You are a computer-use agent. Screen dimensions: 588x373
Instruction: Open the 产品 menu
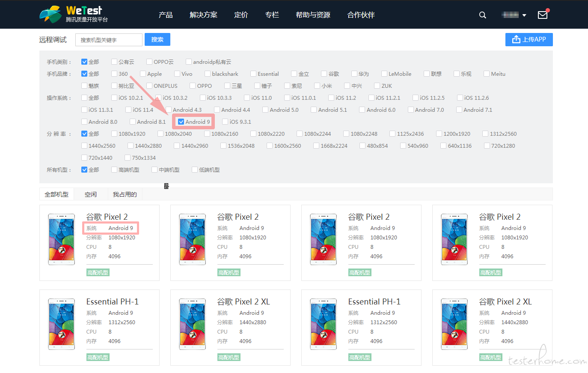(x=166, y=15)
